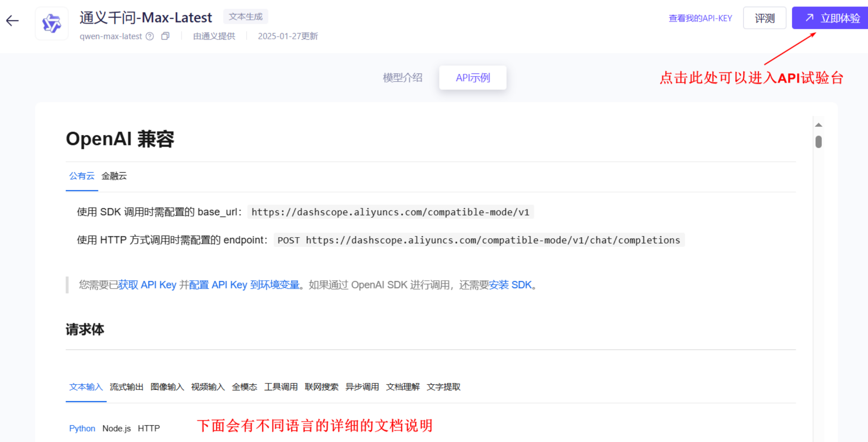
Task: Click the 查看我的API-KEY link
Action: click(x=700, y=18)
